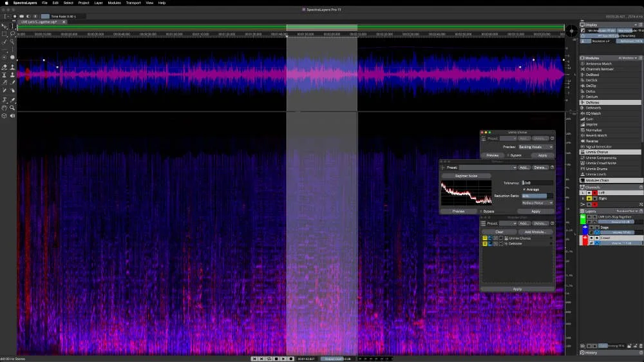Select the arrow pointer tool
This screenshot has width=644, height=362.
tap(4, 26)
